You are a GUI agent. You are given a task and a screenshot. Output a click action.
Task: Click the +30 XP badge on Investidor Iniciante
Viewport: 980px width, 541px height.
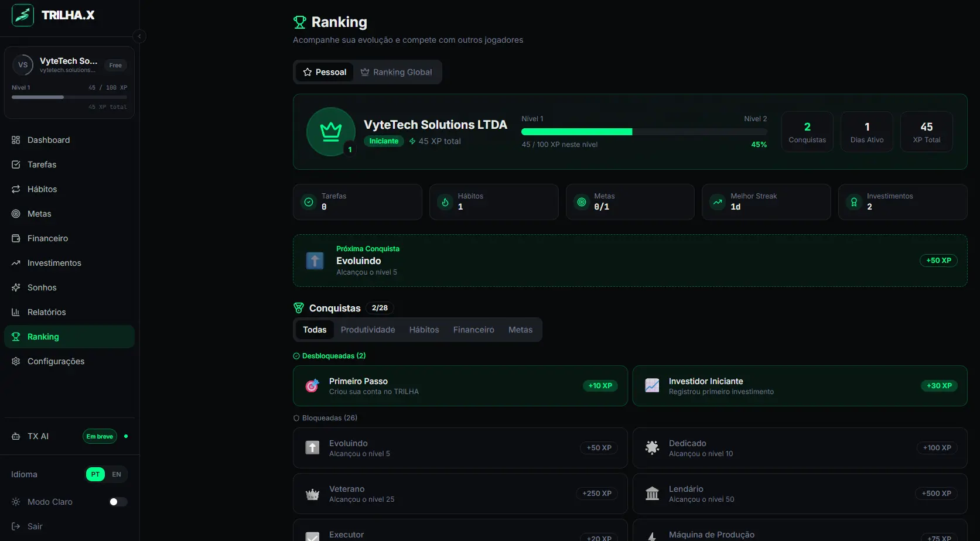tap(939, 386)
